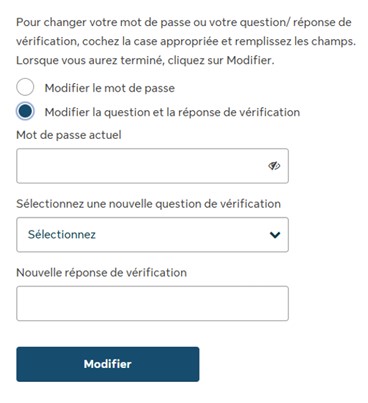
Task: Click the 'Mot de passe actuel' field label
Action: [x=69, y=135]
